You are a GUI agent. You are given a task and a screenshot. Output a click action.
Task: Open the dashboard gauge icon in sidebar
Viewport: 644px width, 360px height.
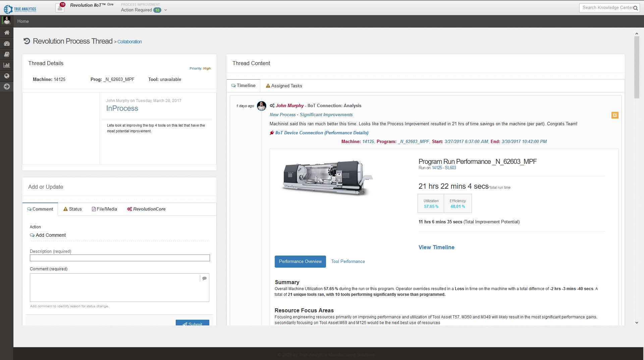pyautogui.click(x=7, y=44)
